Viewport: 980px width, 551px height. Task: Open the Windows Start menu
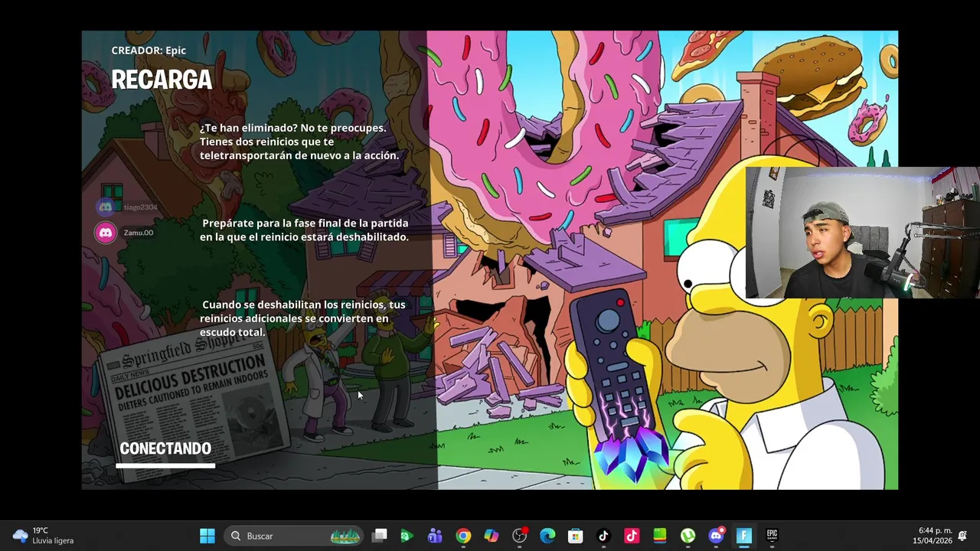click(207, 536)
